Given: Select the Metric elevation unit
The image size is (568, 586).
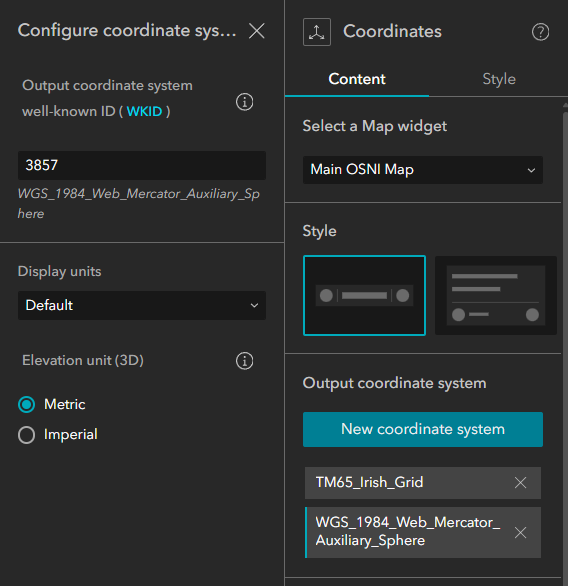Looking at the screenshot, I should point(27,404).
